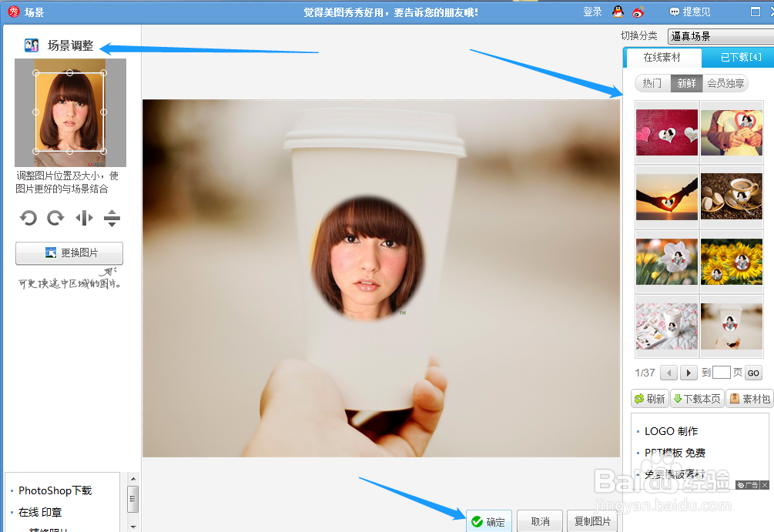Click the Meitu logo icon in title bar

coord(14,12)
